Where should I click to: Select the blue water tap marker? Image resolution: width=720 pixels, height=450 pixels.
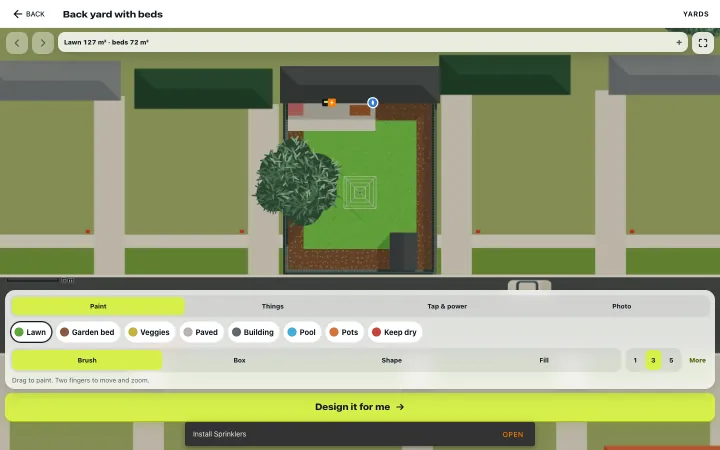point(372,102)
